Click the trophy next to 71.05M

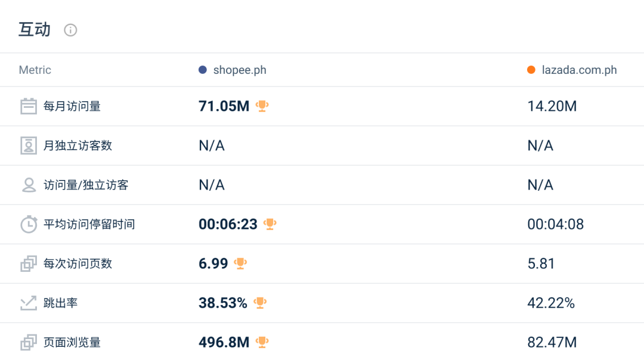click(262, 106)
